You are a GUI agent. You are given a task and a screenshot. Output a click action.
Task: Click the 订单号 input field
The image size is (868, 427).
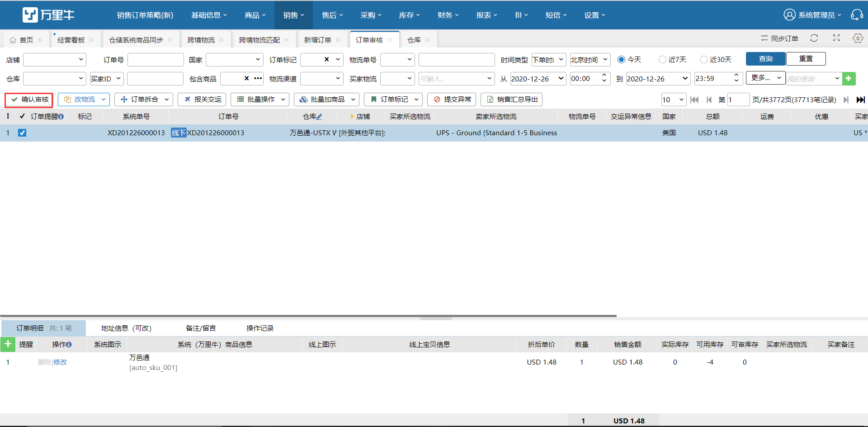click(156, 59)
